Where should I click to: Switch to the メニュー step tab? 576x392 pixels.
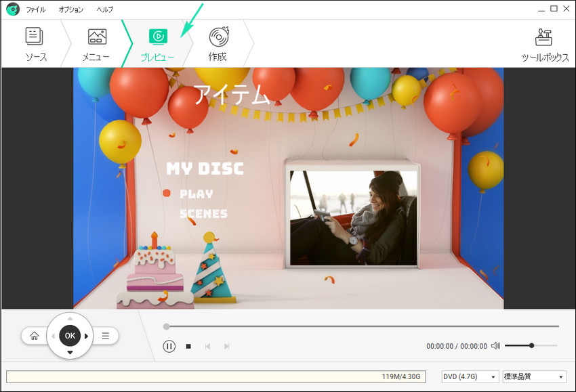coord(96,44)
